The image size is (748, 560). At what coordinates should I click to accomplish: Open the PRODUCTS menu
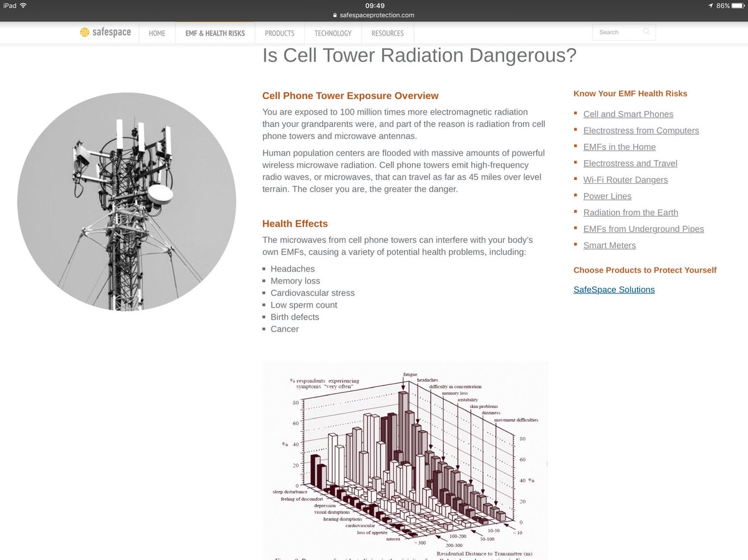point(279,33)
